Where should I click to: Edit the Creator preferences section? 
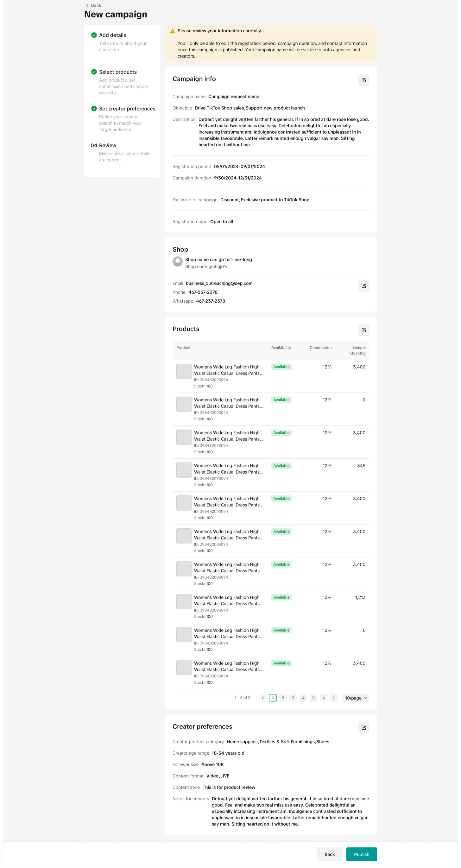[363, 727]
